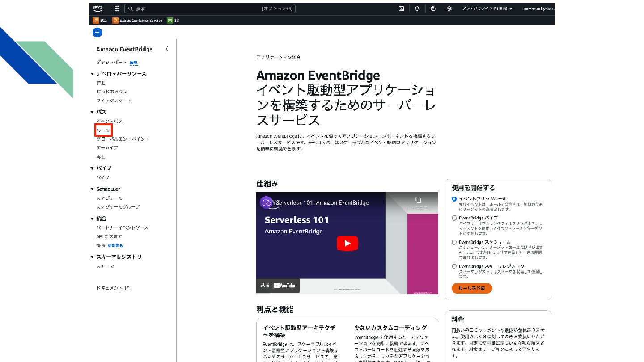Open the account menu at top right

[538, 8]
